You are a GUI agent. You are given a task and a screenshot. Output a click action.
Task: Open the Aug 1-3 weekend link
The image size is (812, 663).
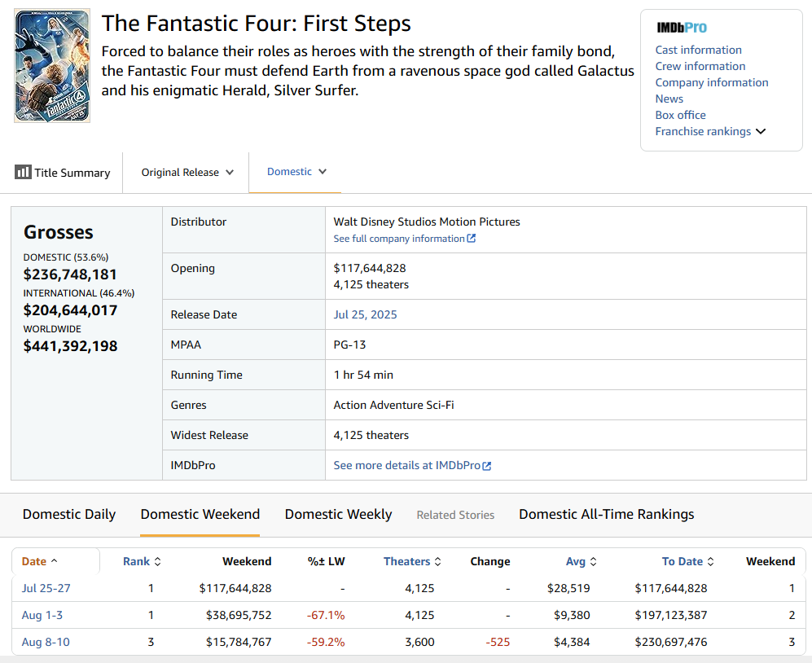42,615
